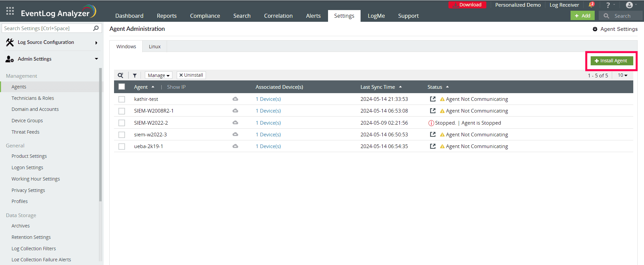Click the red Download button
644x265 pixels.
[x=467, y=5]
